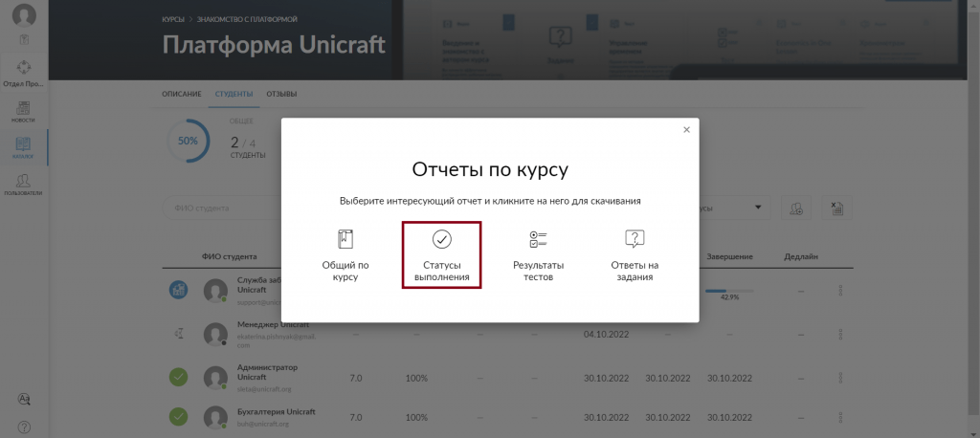Go to Новости in the sidebar
This screenshot has height=438, width=980.
(x=24, y=111)
